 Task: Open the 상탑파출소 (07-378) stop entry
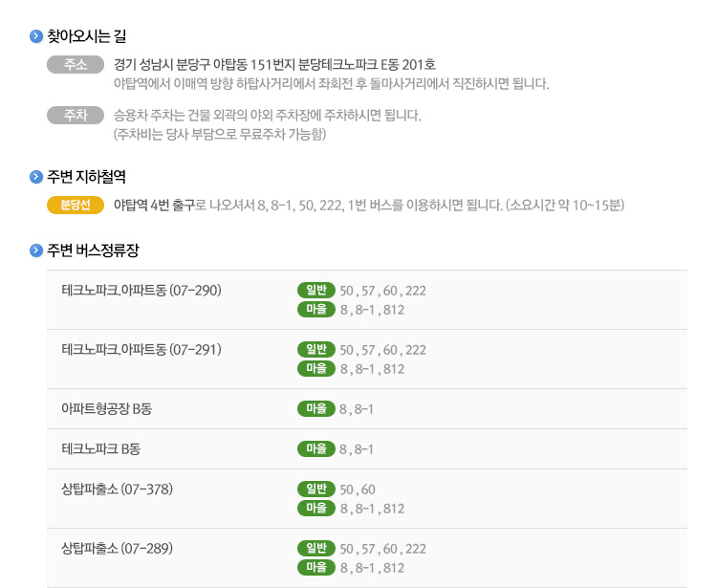pos(117,490)
